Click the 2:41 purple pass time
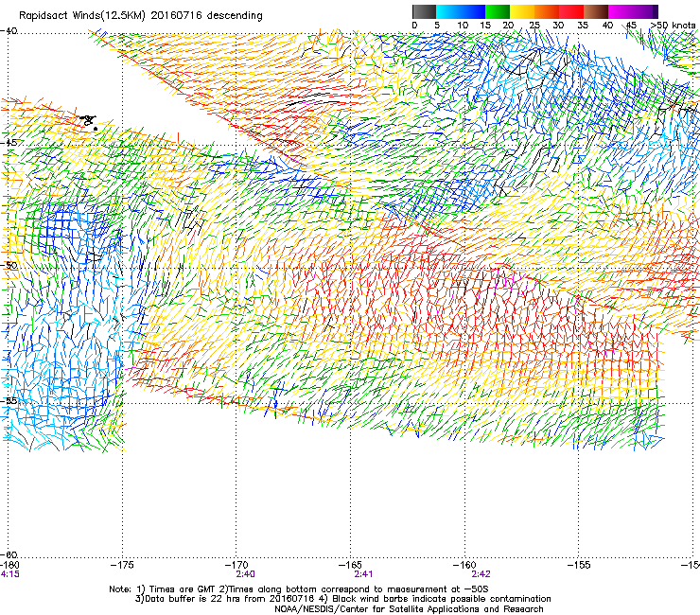 363,574
